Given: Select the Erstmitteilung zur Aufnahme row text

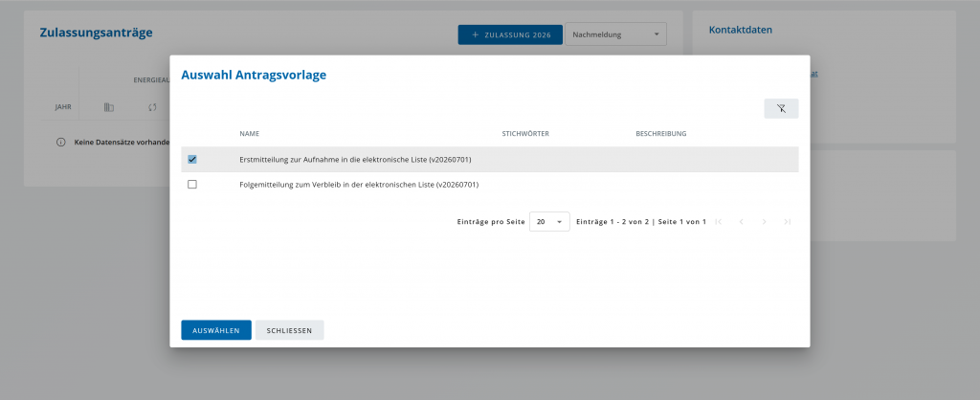Looking at the screenshot, I should 355,160.
